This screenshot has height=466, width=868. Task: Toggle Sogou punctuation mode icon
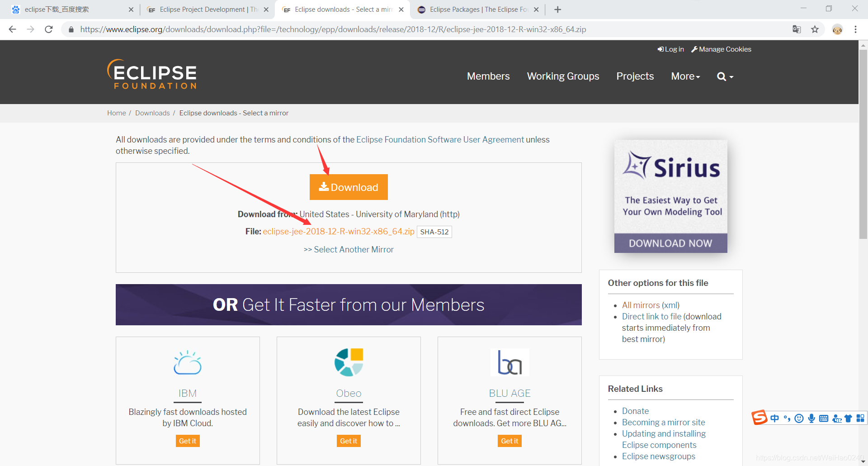787,418
